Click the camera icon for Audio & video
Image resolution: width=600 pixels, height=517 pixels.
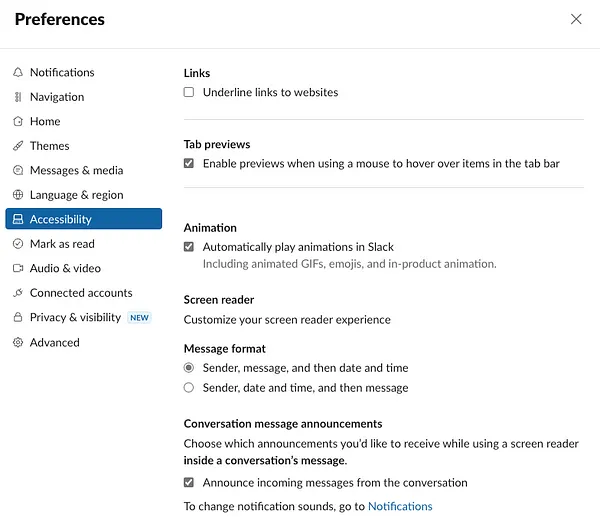click(x=18, y=269)
